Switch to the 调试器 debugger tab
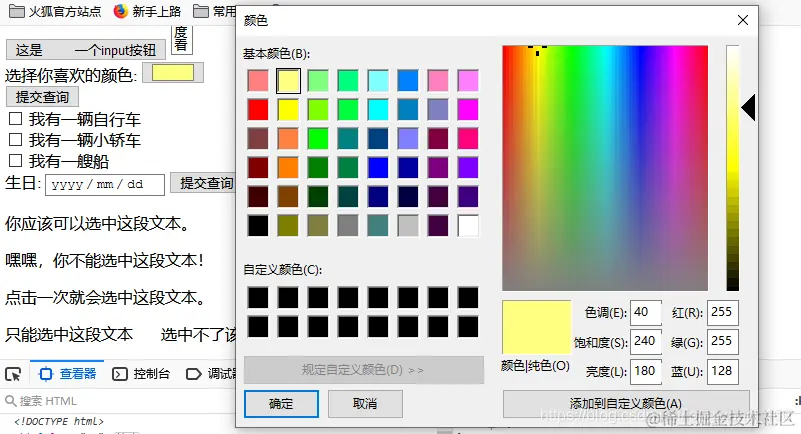The width and height of the screenshot is (801, 434). [210, 374]
